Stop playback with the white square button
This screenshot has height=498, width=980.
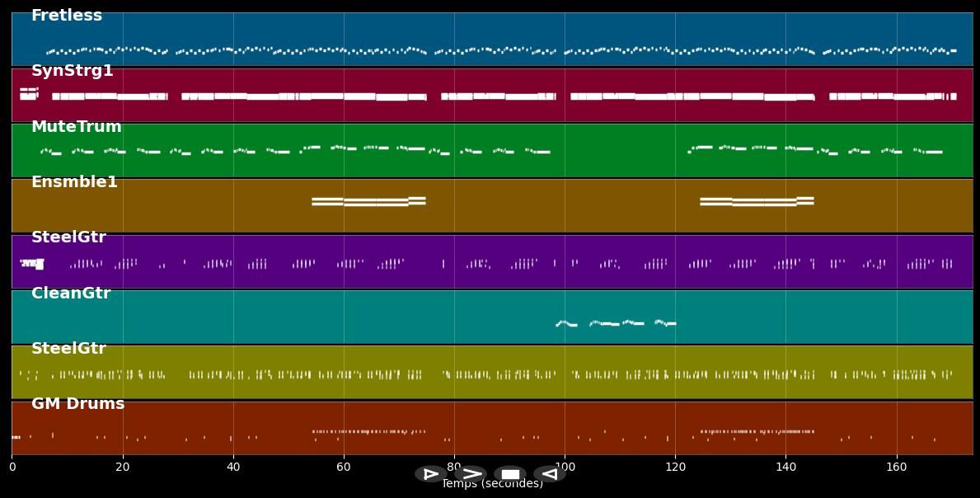(510, 473)
